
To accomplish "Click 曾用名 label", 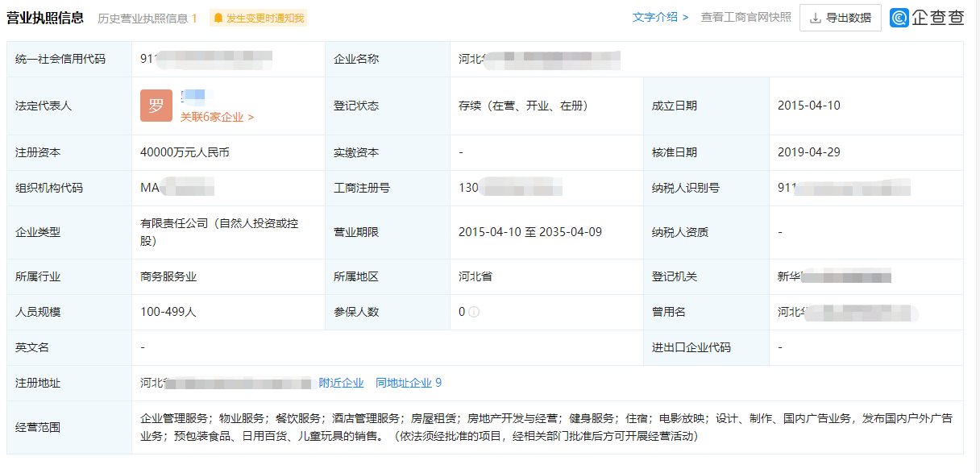I will pyautogui.click(x=669, y=312).
